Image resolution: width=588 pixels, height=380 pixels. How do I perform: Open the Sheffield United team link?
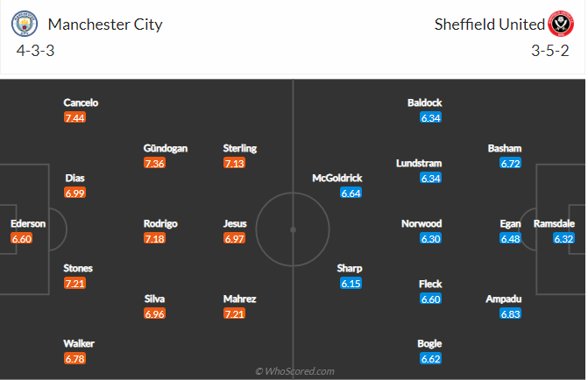489,24
